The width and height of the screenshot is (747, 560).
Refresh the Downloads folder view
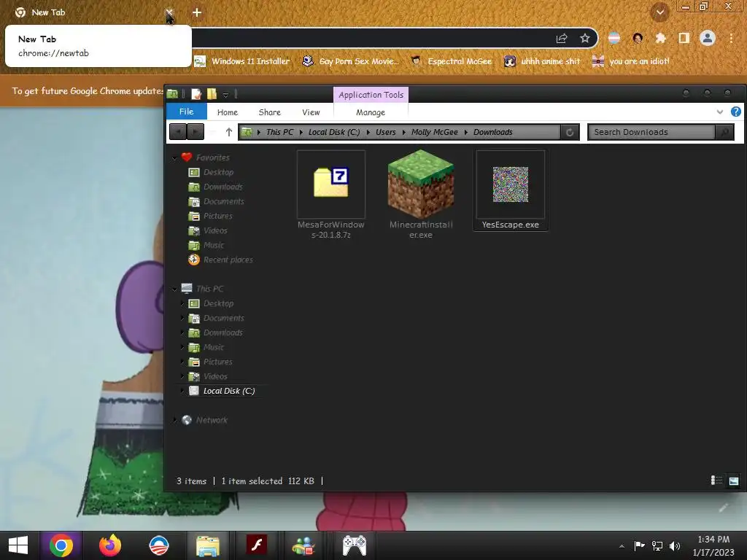pyautogui.click(x=570, y=132)
